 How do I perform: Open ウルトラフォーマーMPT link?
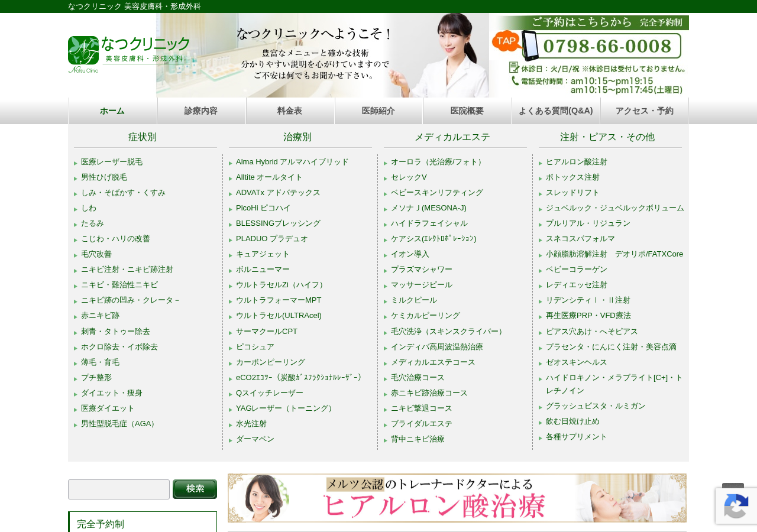pos(279,300)
